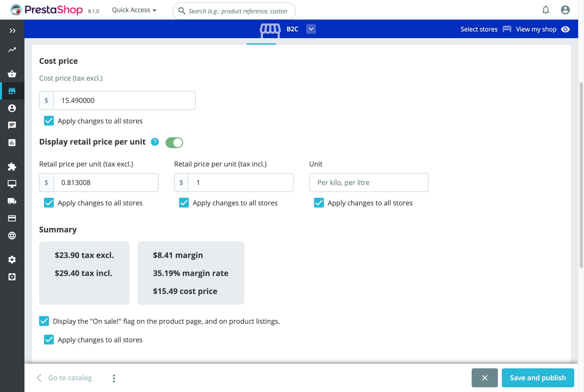Click Select stores link

tap(479, 29)
